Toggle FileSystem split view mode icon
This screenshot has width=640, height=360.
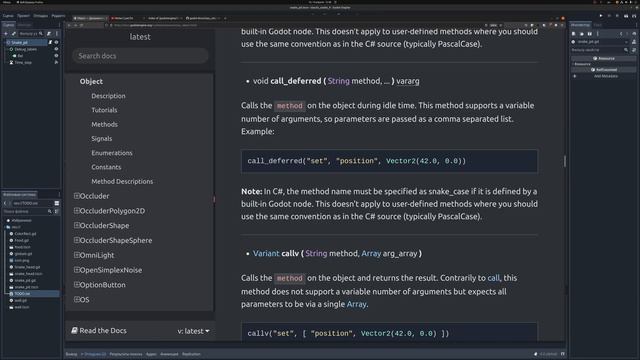[57, 203]
